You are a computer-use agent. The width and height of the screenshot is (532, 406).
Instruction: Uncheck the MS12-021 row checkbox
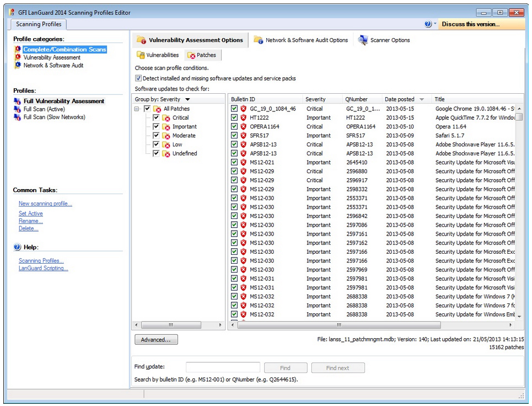coord(234,162)
